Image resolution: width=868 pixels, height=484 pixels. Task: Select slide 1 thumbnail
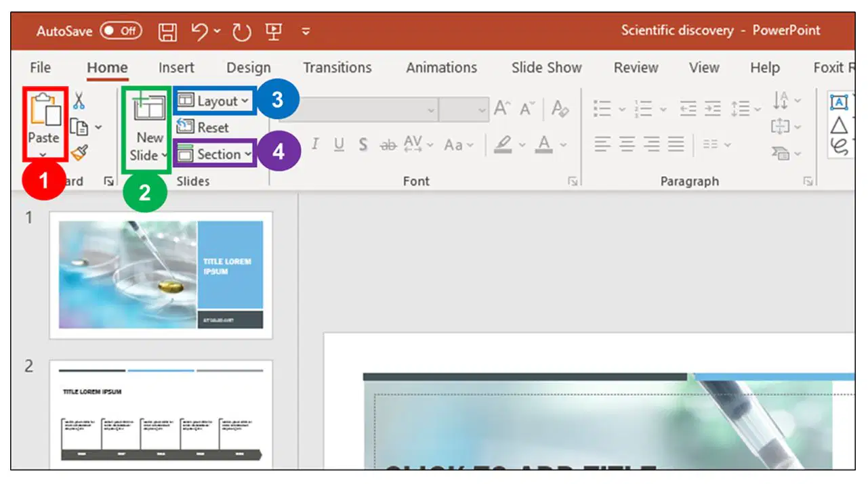[161, 275]
